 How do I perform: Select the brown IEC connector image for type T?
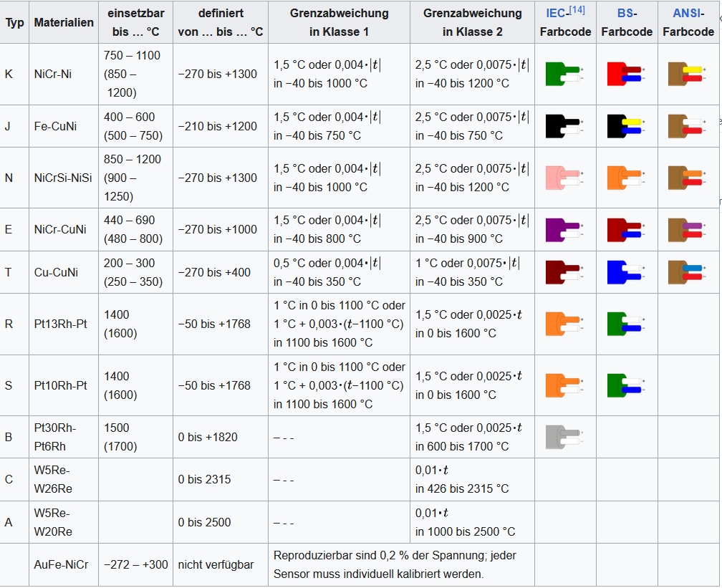(564, 272)
